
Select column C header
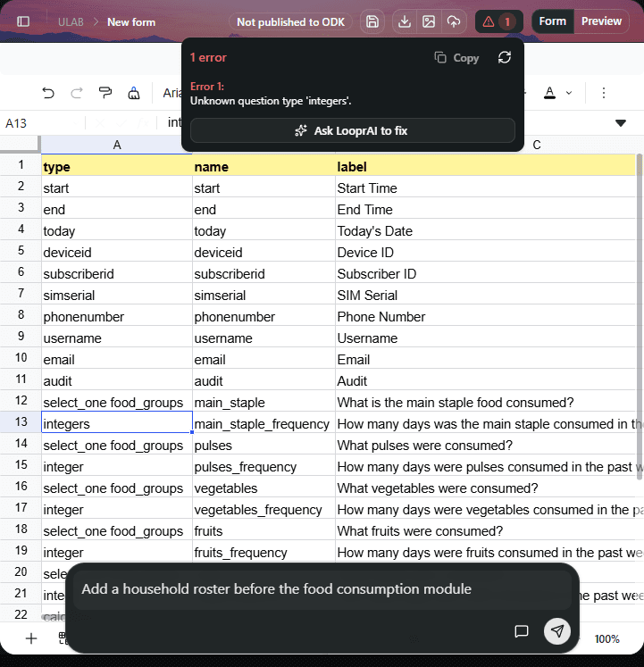537,145
